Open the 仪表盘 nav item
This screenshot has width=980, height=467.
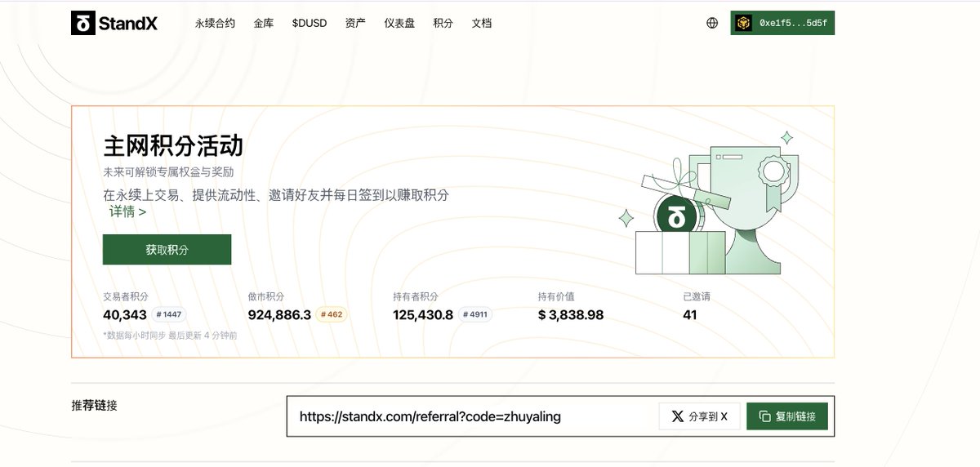click(x=399, y=23)
